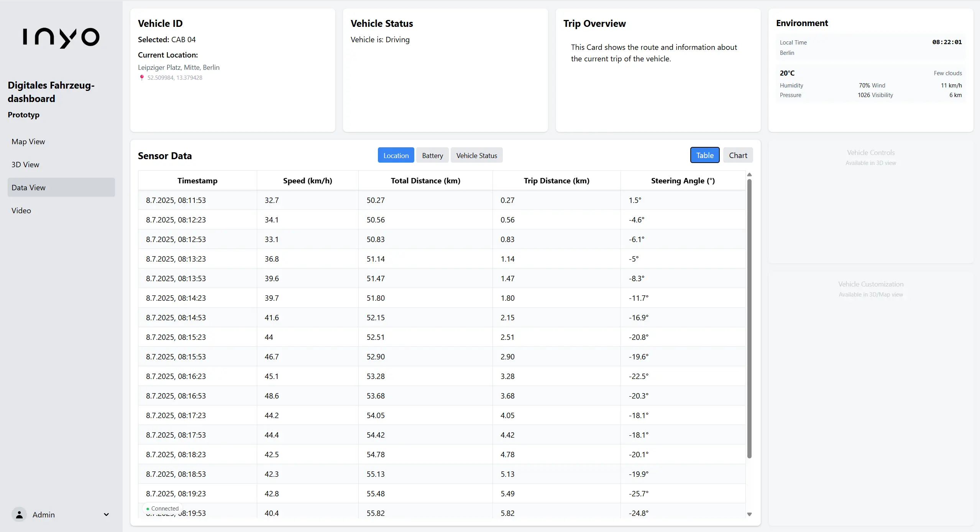Click the Trip Overview card heading
Screen dimensions: 980x532
594,23
